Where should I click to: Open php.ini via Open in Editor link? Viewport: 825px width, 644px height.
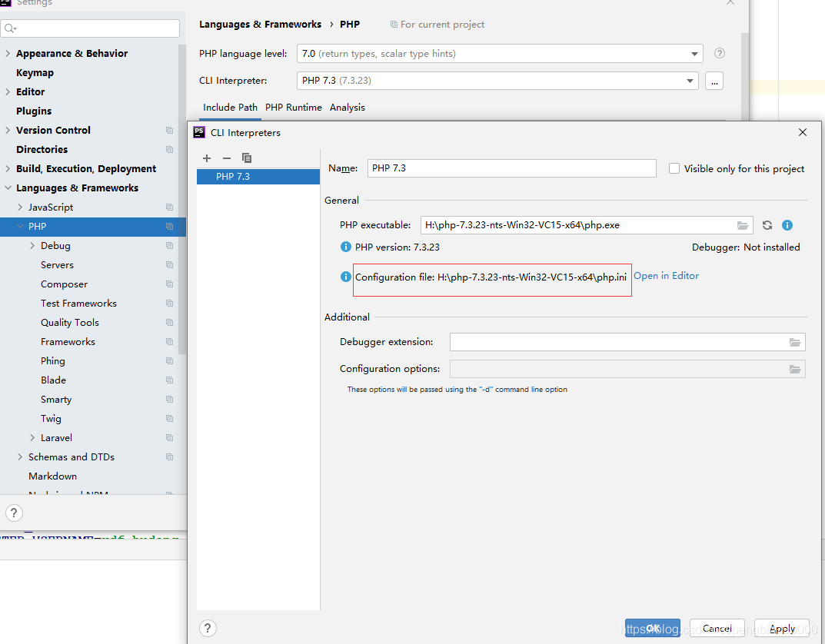click(x=666, y=275)
